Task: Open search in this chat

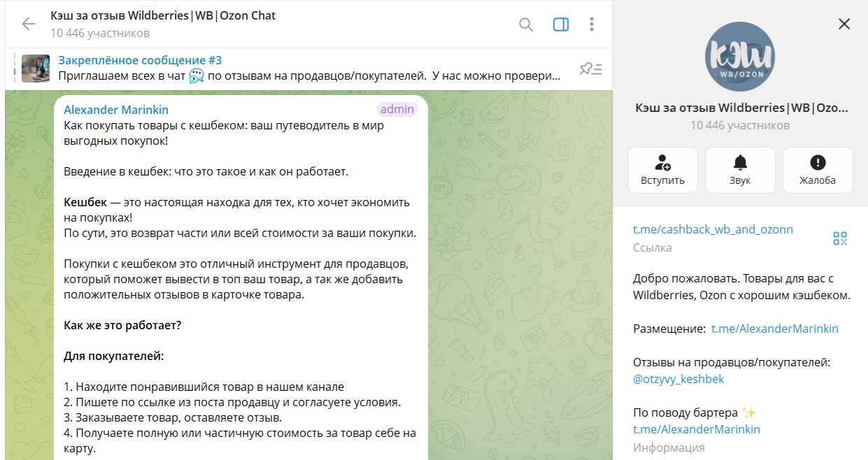Action: pos(526,24)
